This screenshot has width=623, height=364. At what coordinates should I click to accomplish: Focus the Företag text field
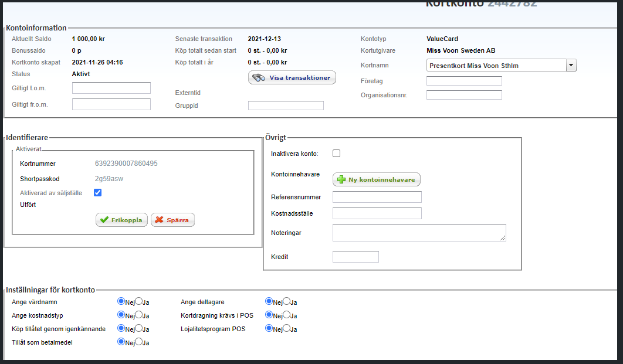(x=464, y=81)
